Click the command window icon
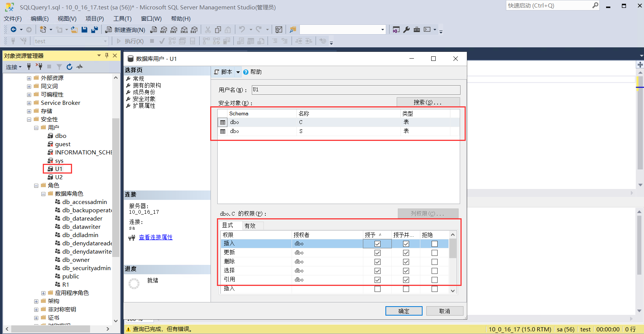This screenshot has height=334, width=644. point(427,30)
